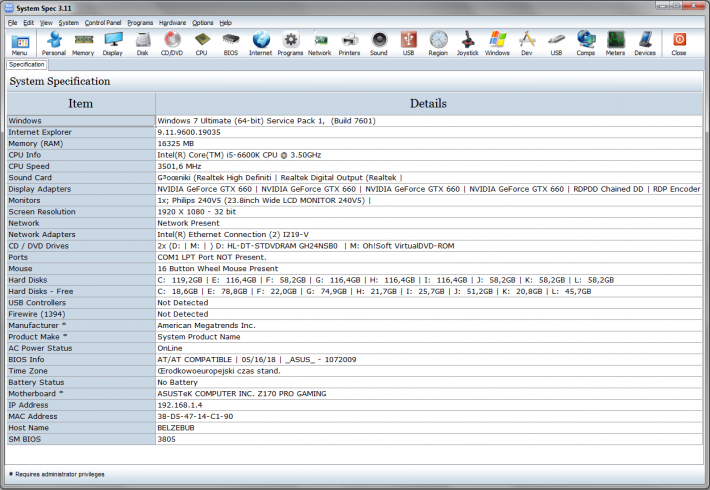Click the NVIDIA GeForce GTX 660 details
Viewport: 710px width, 490px height.
(428, 189)
